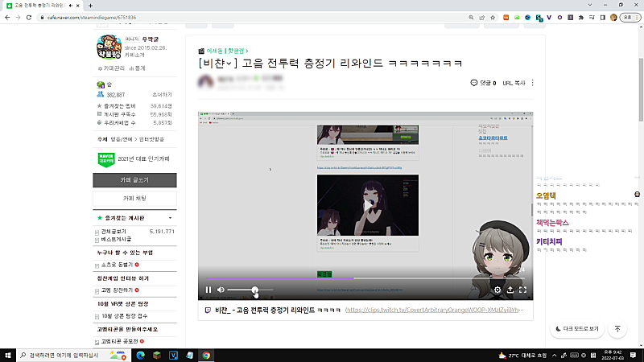Enter fullscreen on the video player

[x=522, y=290]
